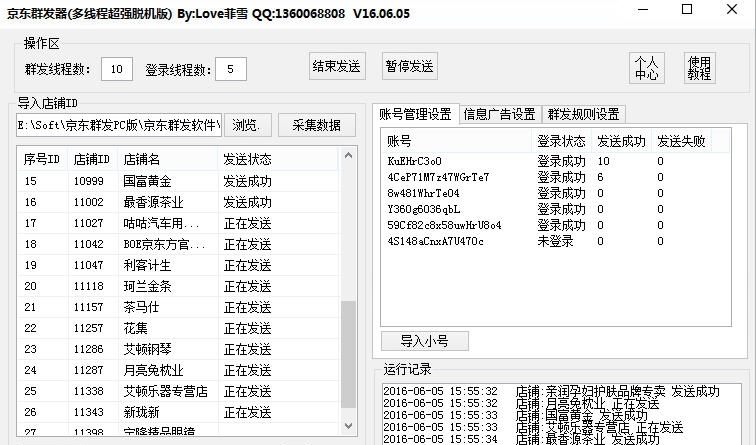The width and height of the screenshot is (756, 445).
Task: Edit the 登录线程数 input field
Action: tap(231, 69)
